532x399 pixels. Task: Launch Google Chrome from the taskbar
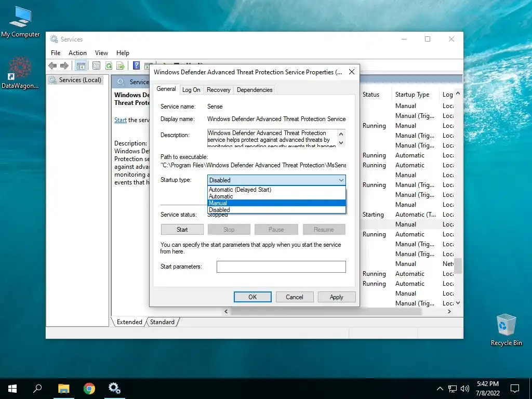pos(89,389)
